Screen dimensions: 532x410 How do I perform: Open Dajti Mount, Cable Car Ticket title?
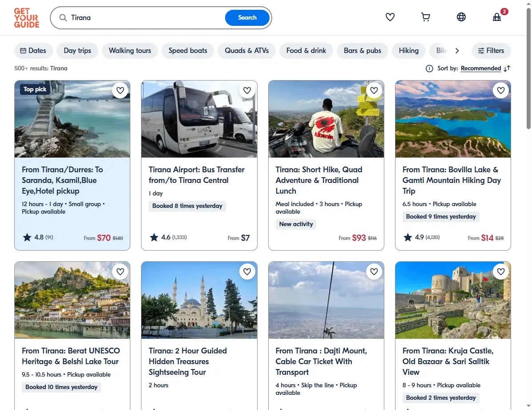click(321, 361)
